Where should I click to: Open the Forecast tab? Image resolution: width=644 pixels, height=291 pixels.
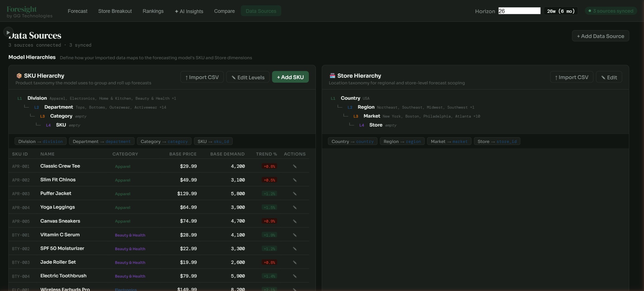point(78,11)
